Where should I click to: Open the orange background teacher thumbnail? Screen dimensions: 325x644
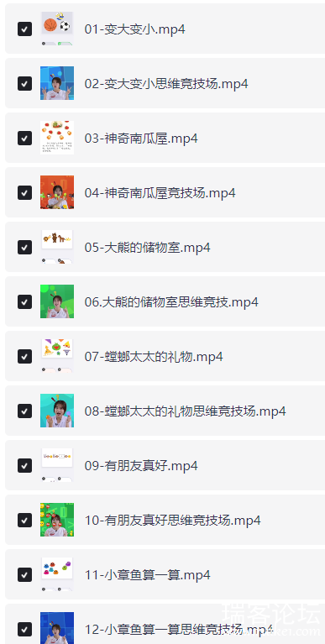(57, 192)
